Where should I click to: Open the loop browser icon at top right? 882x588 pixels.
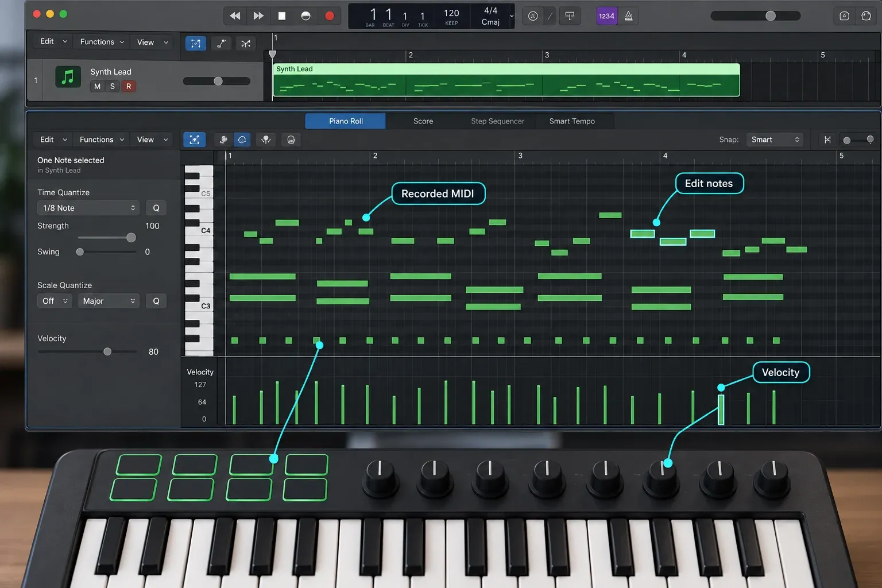point(866,16)
